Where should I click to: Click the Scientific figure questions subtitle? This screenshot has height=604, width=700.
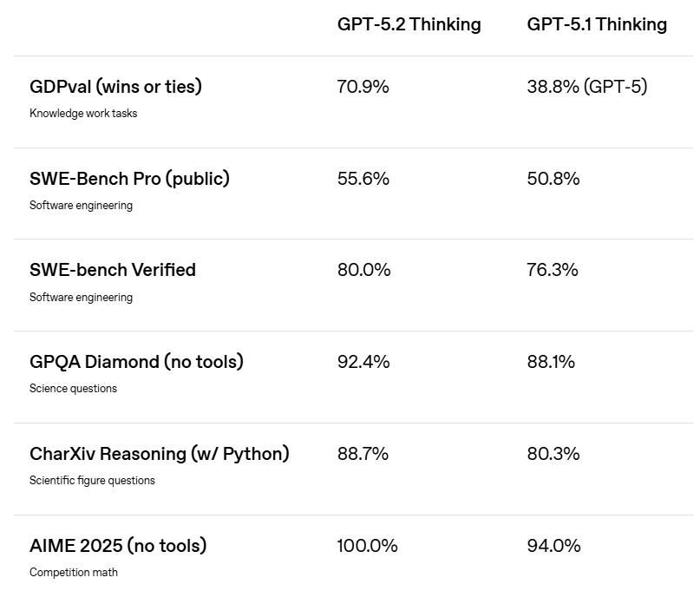[x=92, y=481]
